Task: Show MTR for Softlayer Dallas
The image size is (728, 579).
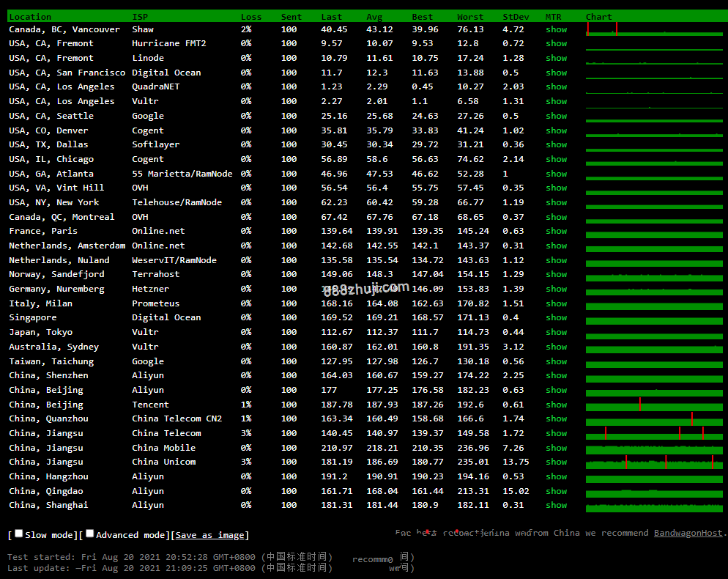Action: (x=556, y=144)
